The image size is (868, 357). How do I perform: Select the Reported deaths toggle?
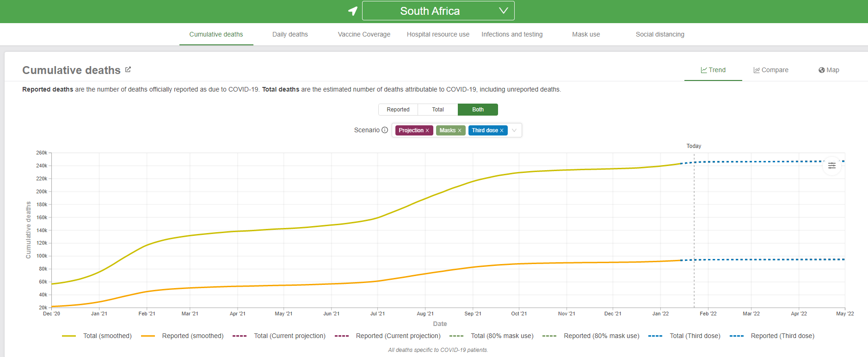[x=398, y=110]
